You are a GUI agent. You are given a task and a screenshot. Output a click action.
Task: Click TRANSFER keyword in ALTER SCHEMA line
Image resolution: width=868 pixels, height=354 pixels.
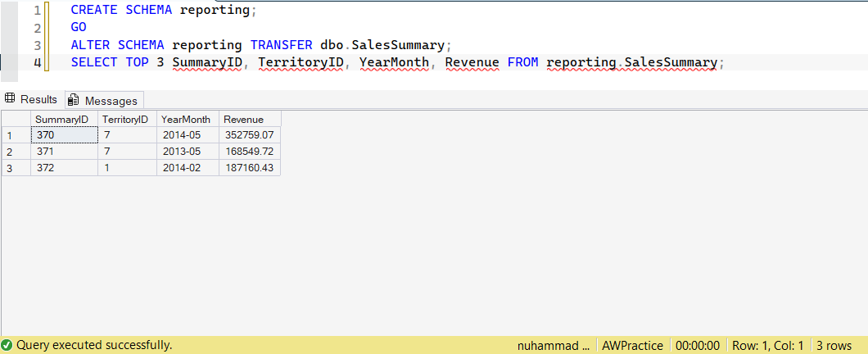pos(281,45)
